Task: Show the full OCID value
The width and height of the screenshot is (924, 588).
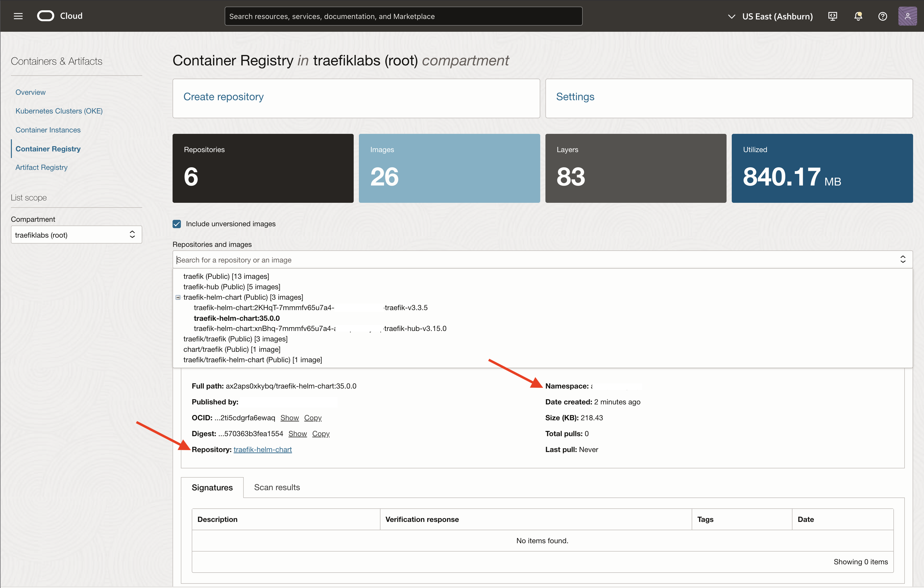Action: coord(289,418)
